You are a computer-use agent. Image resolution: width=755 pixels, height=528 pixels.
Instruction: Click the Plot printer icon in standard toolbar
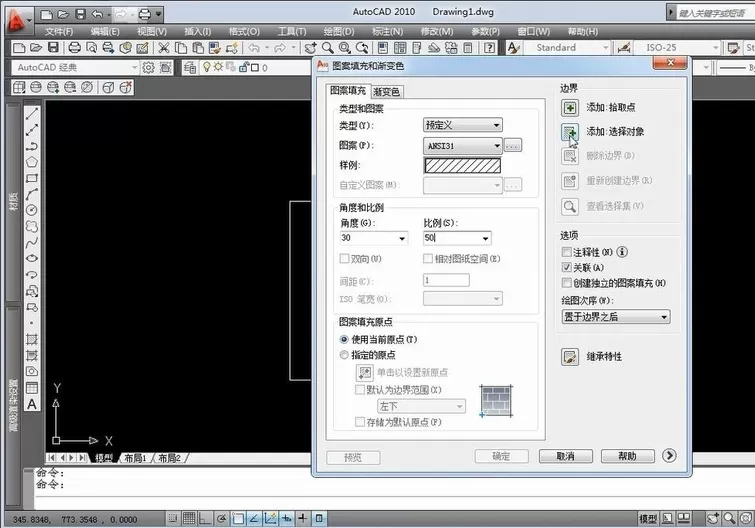74,48
